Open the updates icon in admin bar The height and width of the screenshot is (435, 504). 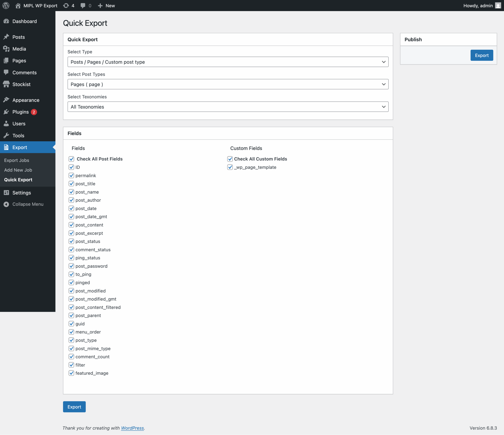point(66,5)
